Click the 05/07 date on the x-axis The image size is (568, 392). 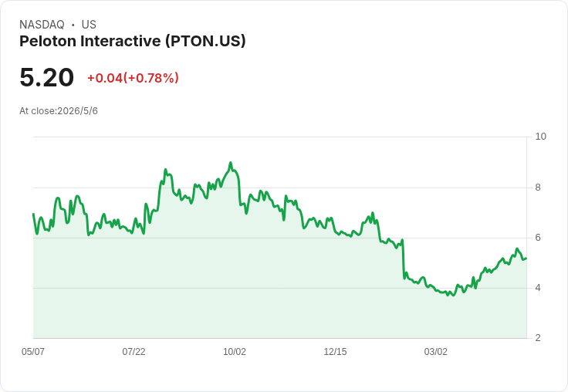coord(33,352)
